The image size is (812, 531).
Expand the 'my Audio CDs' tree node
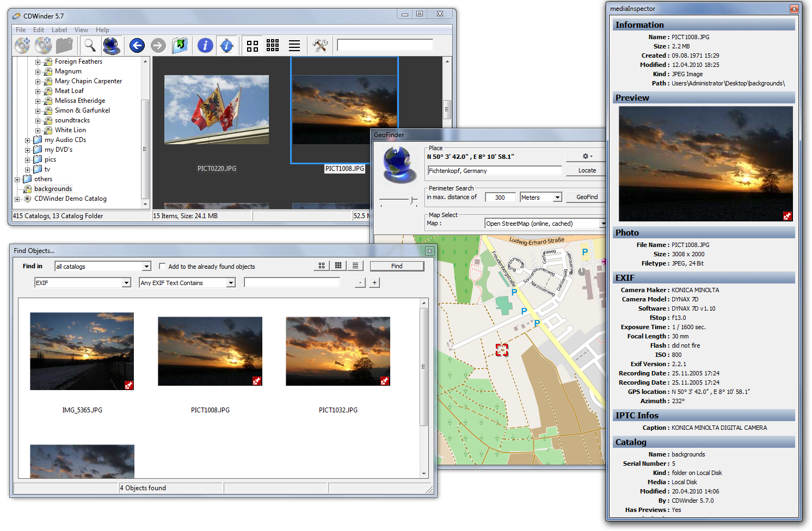click(x=28, y=140)
